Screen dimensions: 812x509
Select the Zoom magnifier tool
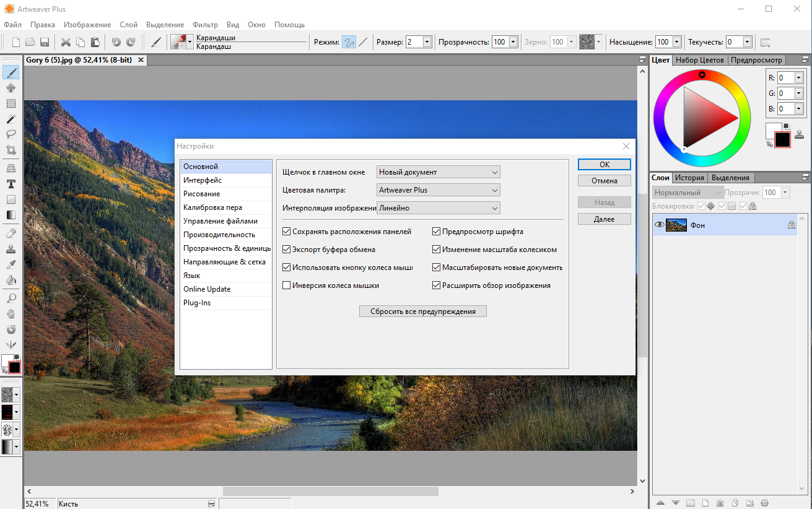pos(11,298)
